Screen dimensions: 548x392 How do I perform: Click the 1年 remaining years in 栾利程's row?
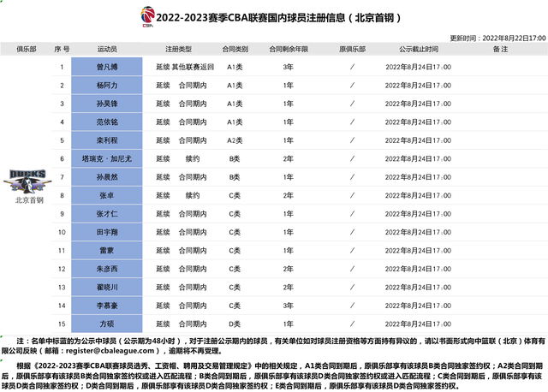pos(289,140)
